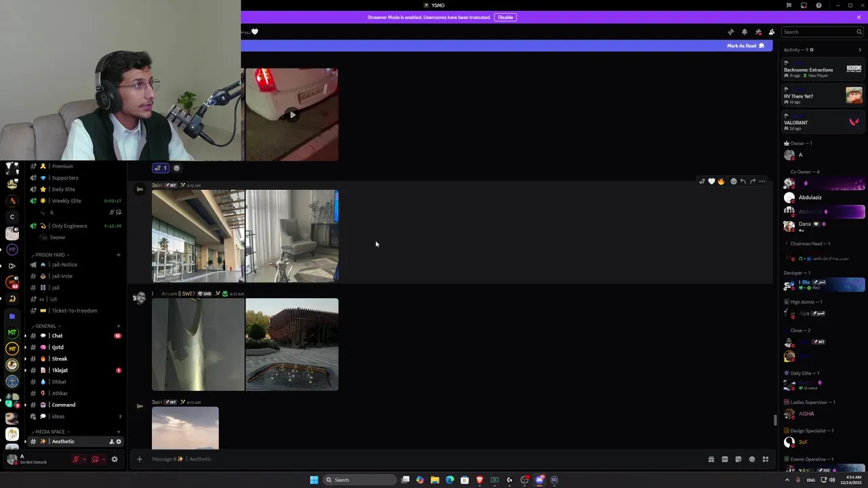Open the GIF picker
The height and width of the screenshot is (488, 868).
(725, 459)
